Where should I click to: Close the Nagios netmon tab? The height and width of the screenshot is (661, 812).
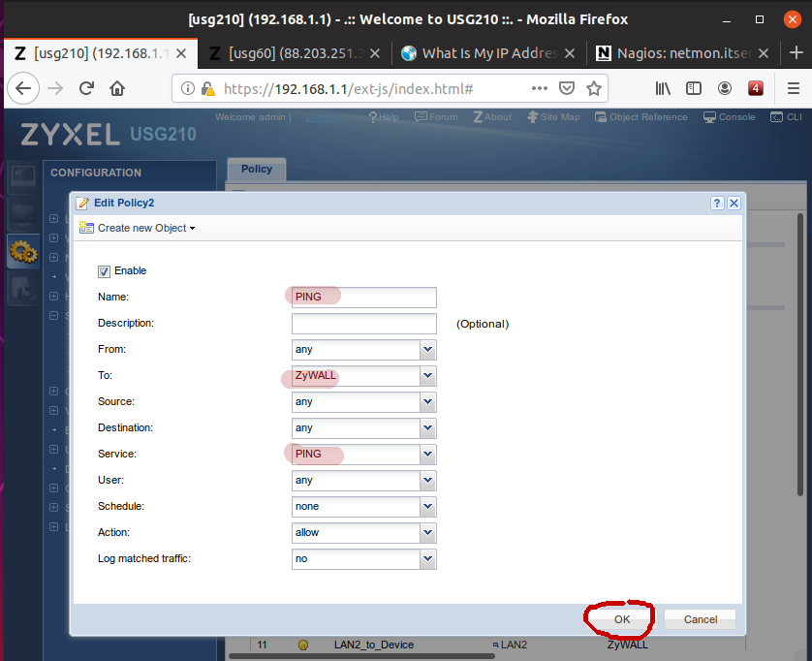click(764, 53)
